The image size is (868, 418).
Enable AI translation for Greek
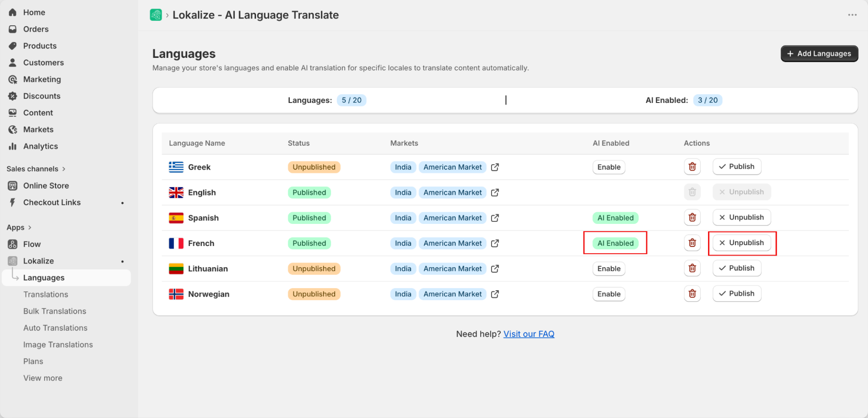tap(609, 167)
